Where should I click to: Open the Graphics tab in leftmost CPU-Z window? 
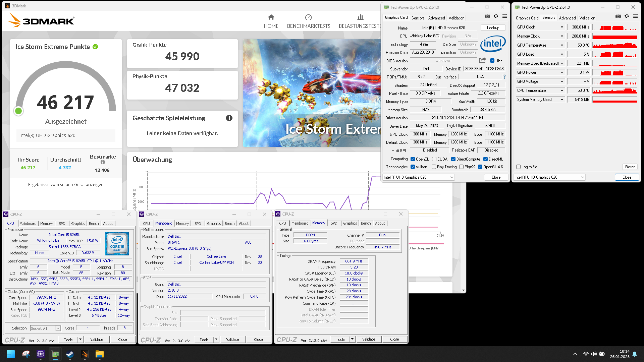click(x=78, y=224)
